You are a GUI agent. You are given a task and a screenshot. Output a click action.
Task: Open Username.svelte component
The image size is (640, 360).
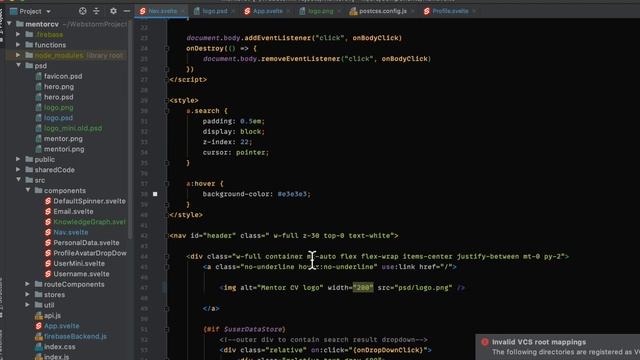(81, 274)
